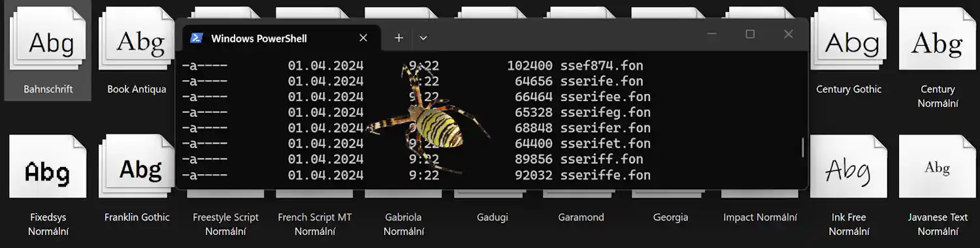Select the Gabriola Normální font label

point(403,224)
